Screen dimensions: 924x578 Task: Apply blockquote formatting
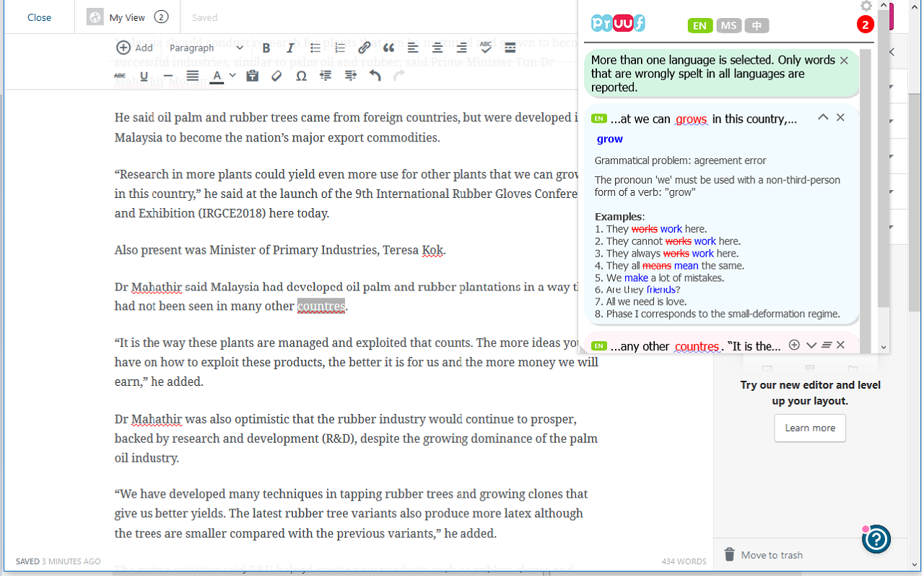click(x=388, y=48)
